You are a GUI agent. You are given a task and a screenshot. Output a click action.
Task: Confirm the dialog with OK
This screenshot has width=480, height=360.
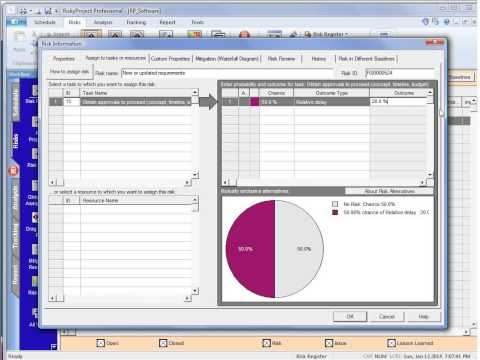(350, 316)
